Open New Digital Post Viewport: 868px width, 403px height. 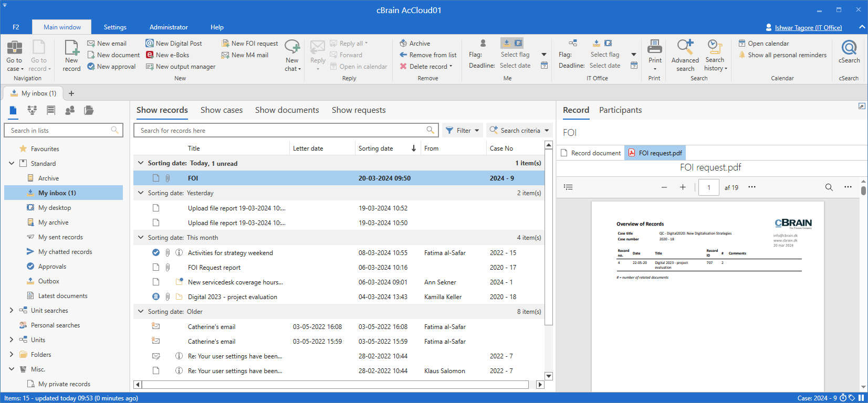tap(174, 44)
